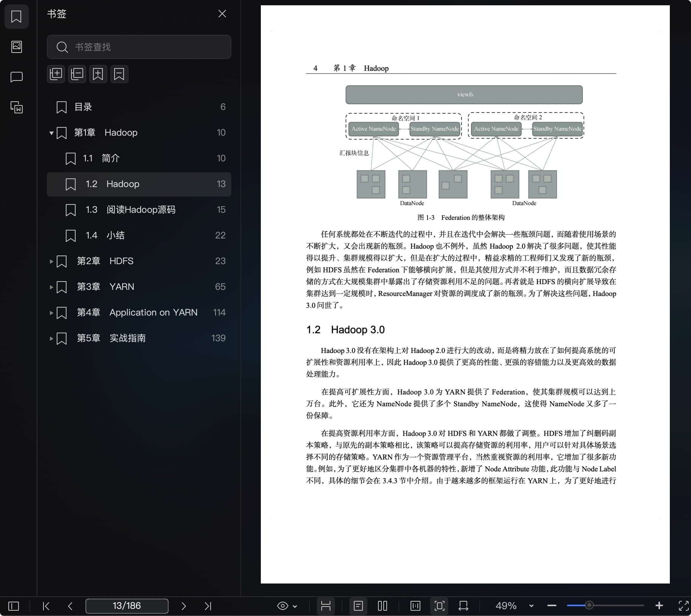Click the page number field 13/186
Screen dimensions: 691x616
tap(127, 606)
